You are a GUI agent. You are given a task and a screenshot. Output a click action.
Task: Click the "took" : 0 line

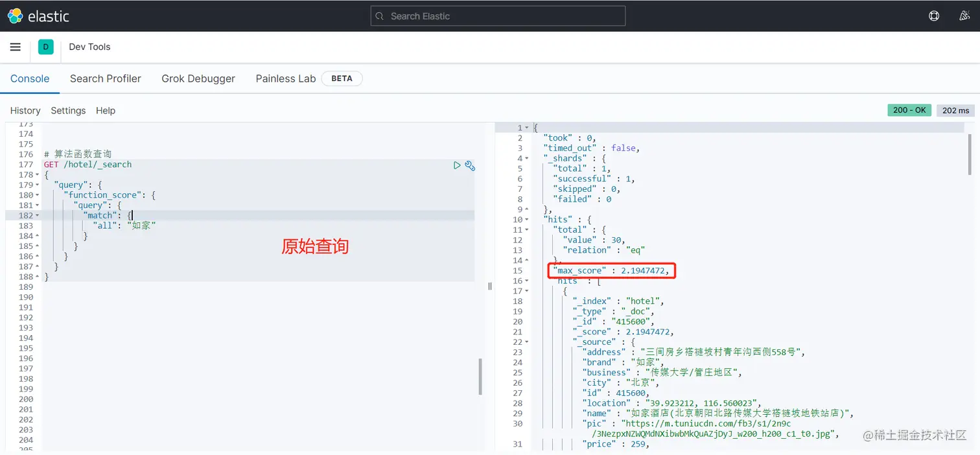click(x=569, y=138)
